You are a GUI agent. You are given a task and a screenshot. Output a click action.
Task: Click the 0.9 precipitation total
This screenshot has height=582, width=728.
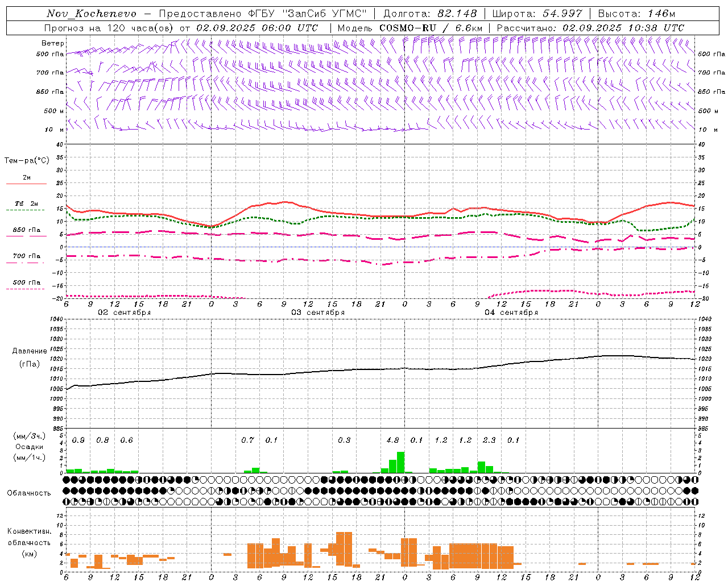coord(78,440)
